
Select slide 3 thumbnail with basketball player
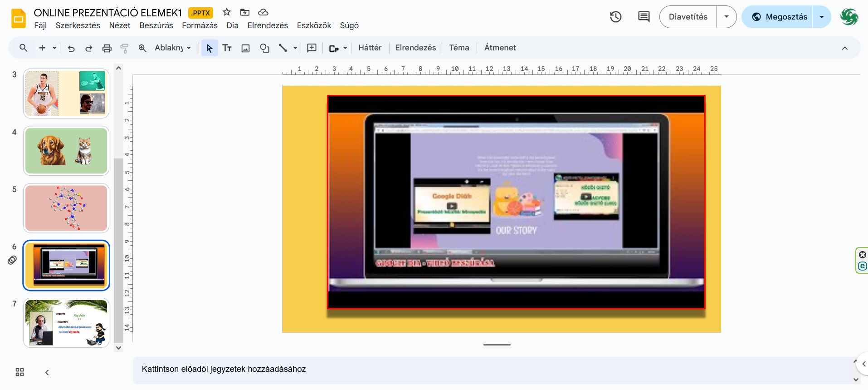coord(66,94)
